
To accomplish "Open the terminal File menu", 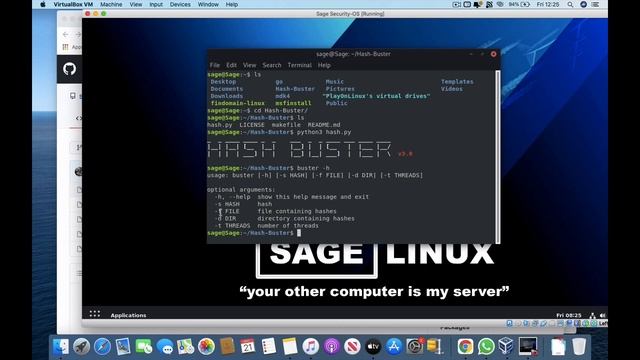I will (x=215, y=65).
